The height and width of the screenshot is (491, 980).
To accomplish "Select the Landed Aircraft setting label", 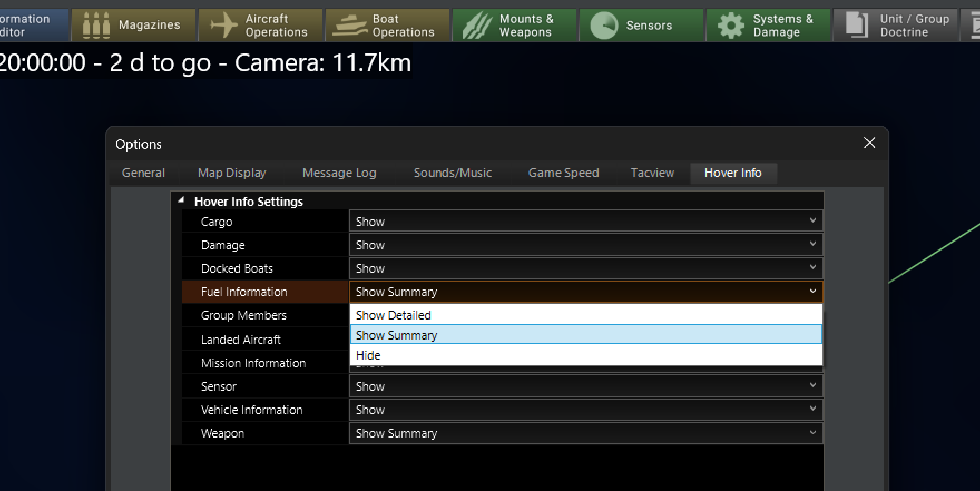I will pos(241,340).
